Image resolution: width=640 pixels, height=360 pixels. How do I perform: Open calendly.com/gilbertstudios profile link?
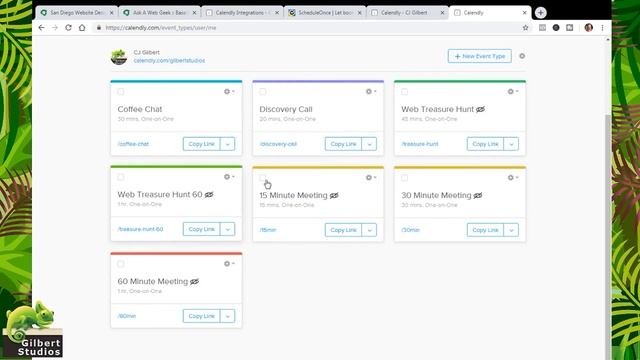169,60
